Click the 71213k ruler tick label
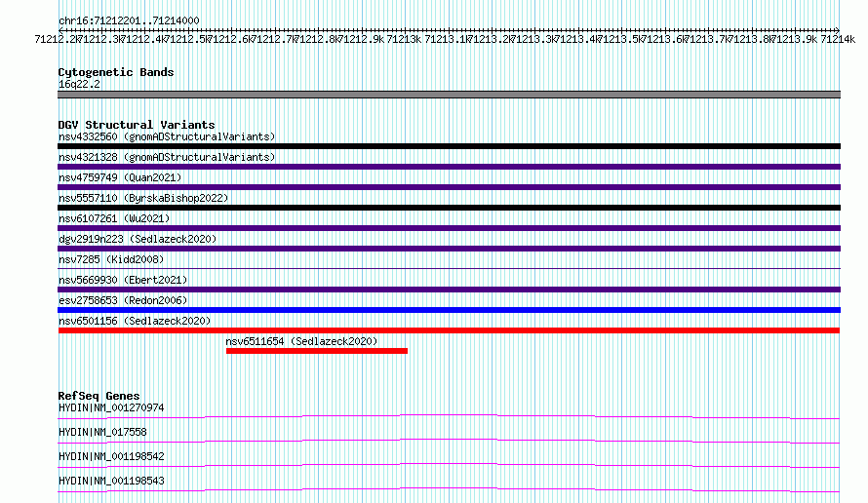The width and height of the screenshot is (868, 503). (404, 39)
